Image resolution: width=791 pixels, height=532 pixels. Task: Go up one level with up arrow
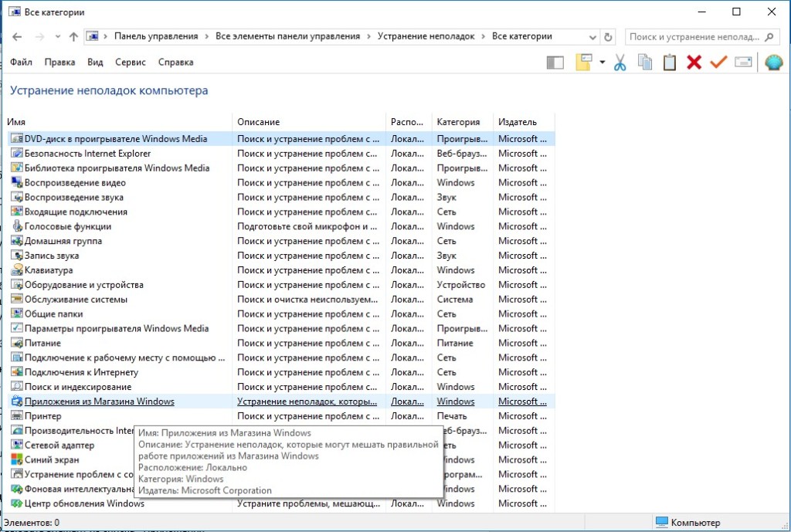pyautogui.click(x=73, y=37)
